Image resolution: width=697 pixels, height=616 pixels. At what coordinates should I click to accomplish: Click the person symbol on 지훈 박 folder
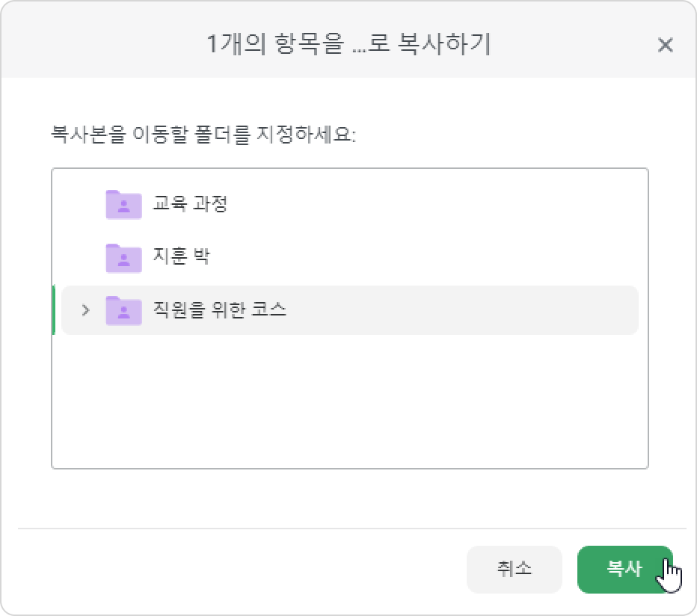123,259
